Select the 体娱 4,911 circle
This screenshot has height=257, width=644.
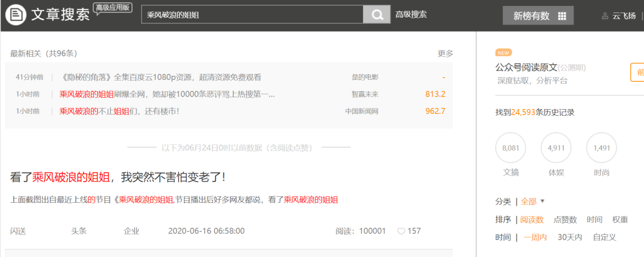(556, 148)
